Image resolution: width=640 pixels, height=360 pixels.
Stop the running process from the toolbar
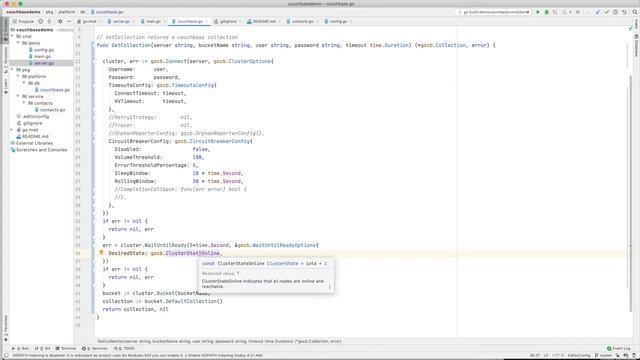pyautogui.click(x=578, y=12)
